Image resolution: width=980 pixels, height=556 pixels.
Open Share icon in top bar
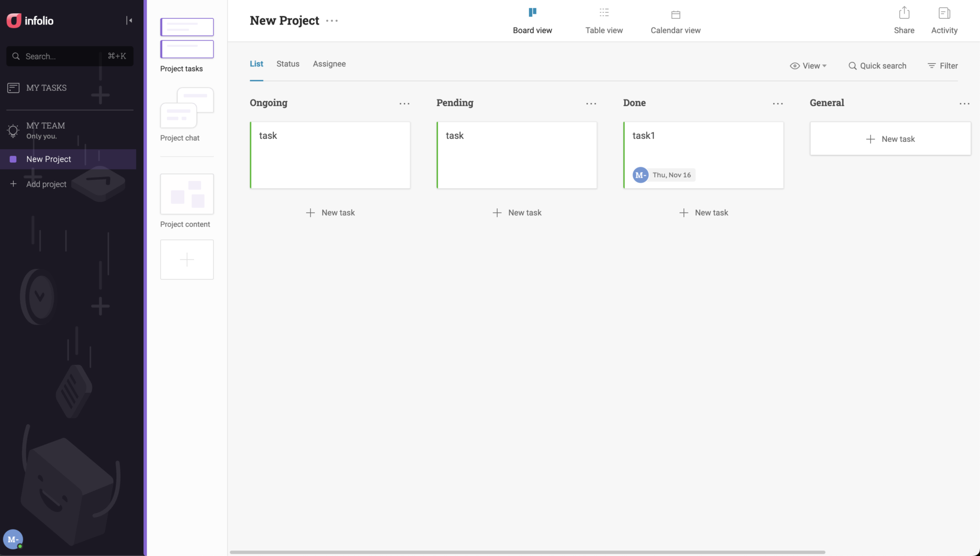pyautogui.click(x=904, y=13)
